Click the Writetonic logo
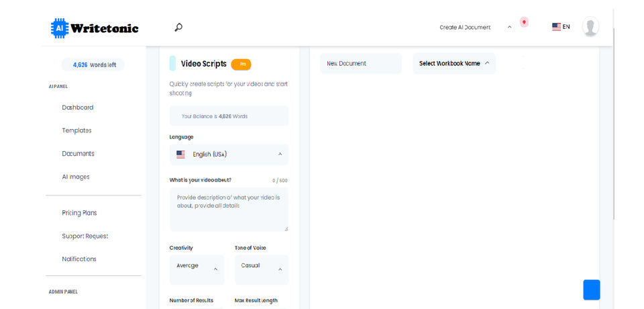This screenshot has height=309, width=644. coord(95,28)
